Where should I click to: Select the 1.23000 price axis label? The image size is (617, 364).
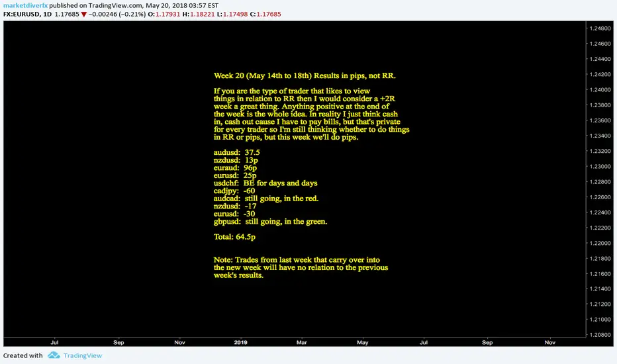coord(600,167)
